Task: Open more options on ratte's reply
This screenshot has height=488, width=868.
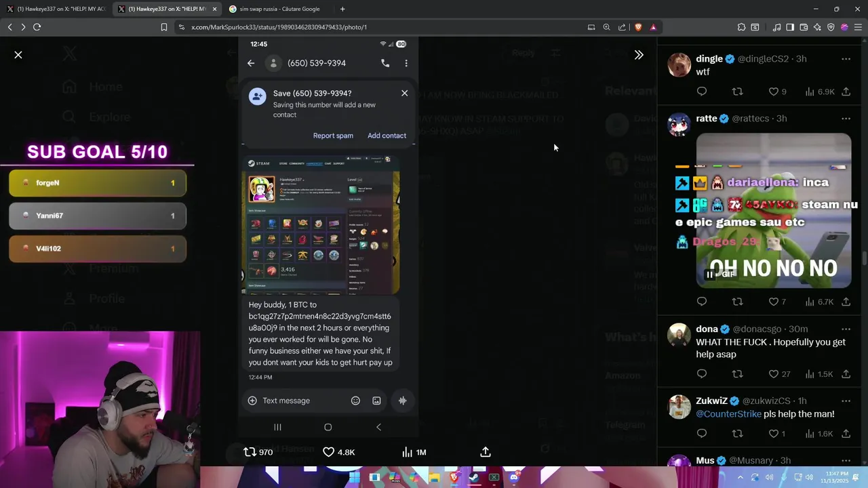Action: coord(846,119)
